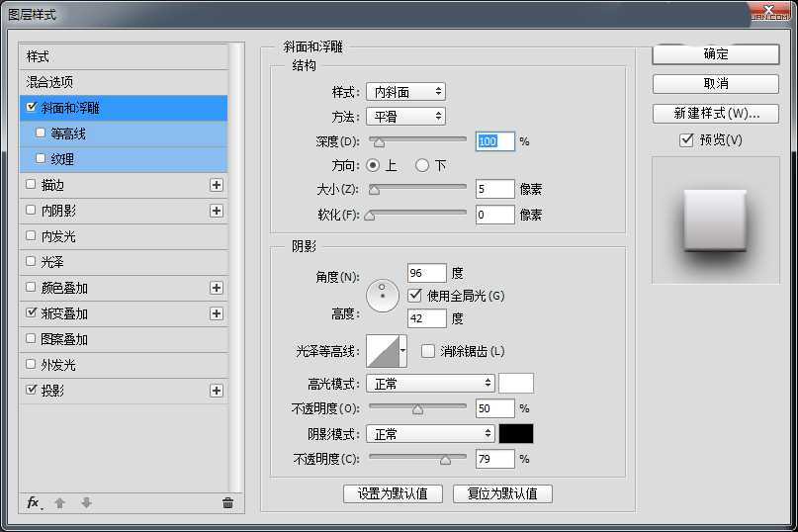798x532 pixels.
Task: Open the 渐变叠加 settings entry
Action: (x=65, y=313)
